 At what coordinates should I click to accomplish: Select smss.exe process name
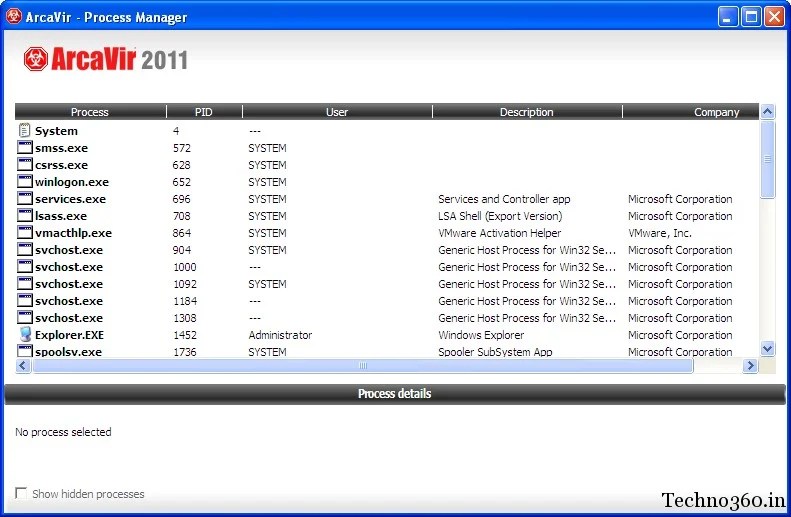pos(62,148)
